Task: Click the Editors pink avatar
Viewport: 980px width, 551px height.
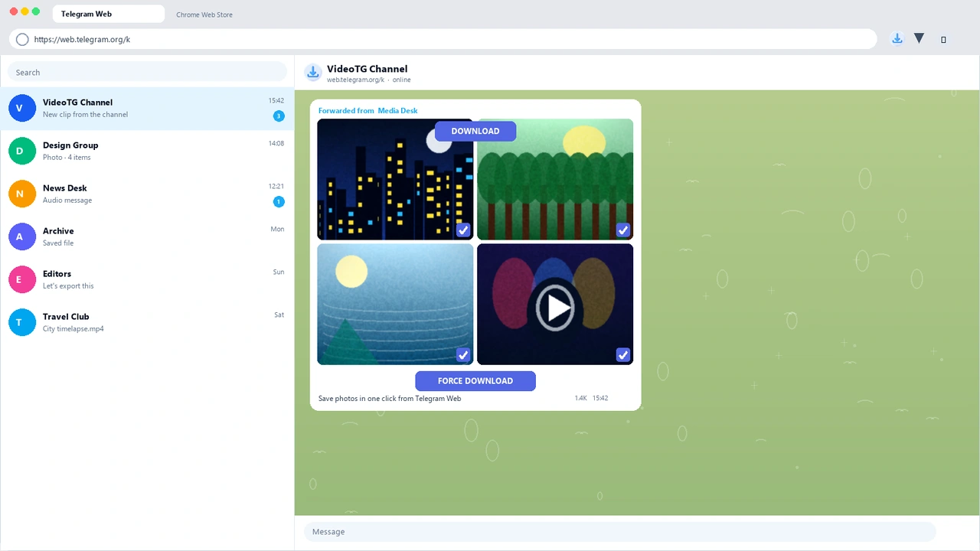Action: 22,279
